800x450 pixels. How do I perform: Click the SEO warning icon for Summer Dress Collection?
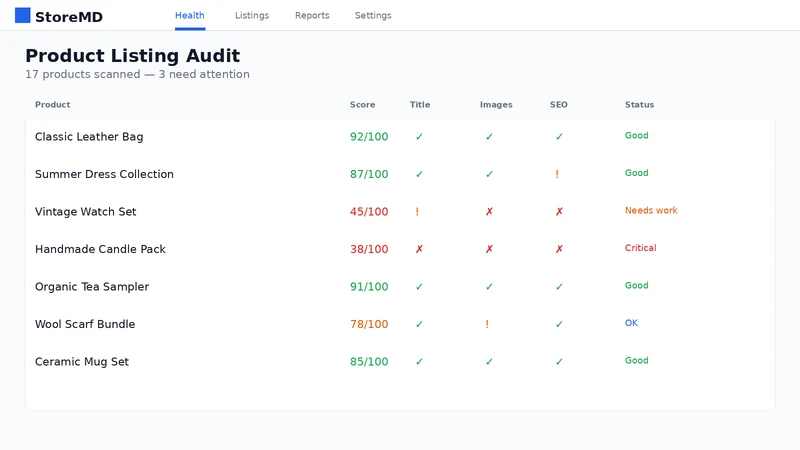tap(557, 174)
